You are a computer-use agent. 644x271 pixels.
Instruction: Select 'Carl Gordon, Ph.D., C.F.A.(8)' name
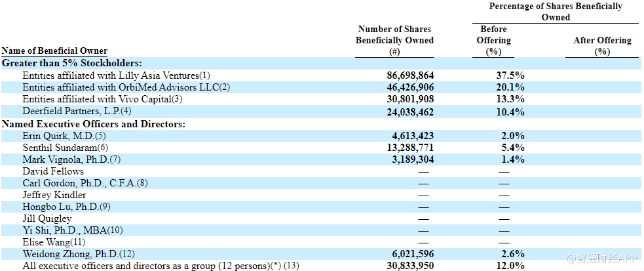click(x=85, y=183)
